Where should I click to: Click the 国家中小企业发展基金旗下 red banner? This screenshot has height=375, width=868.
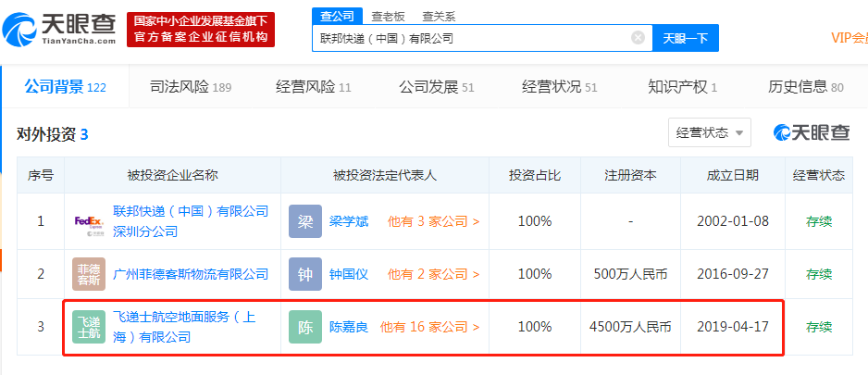tap(201, 30)
